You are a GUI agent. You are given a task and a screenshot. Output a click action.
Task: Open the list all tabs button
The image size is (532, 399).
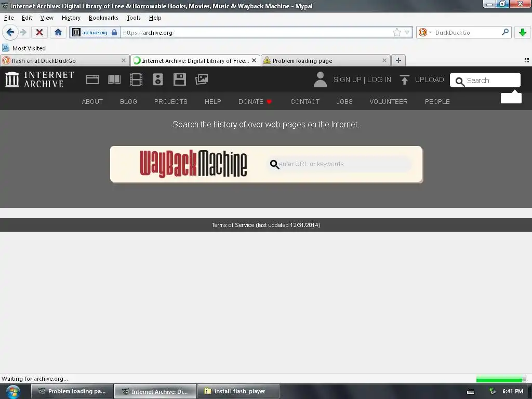[527, 60]
